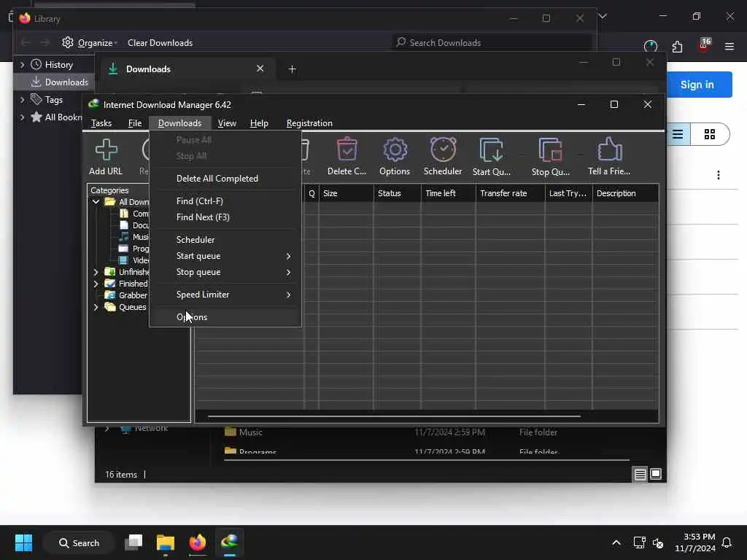Viewport: 747px width, 560px height.
Task: Choose Find (Ctrl-F) menu entry
Action: [x=225, y=201]
